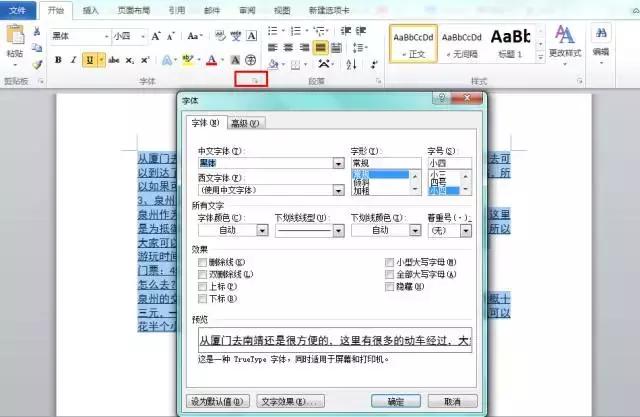This screenshot has height=417, width=640.
Task: Align text right in paragraph group
Action: 304,48
